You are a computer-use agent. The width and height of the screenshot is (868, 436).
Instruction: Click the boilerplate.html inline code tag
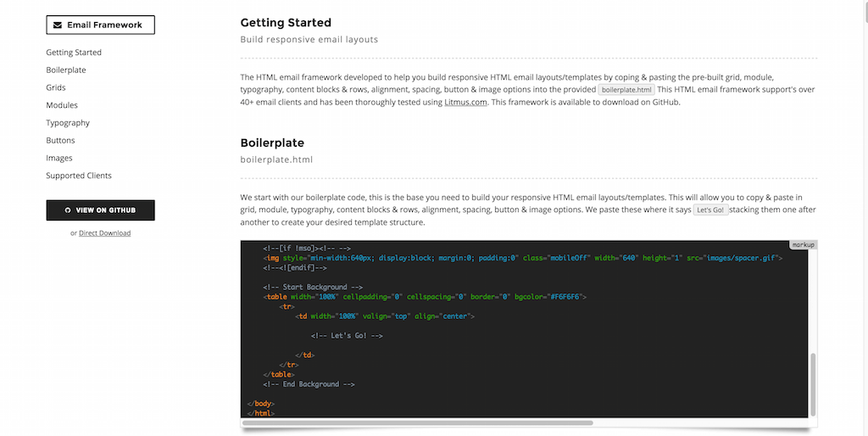click(x=626, y=89)
